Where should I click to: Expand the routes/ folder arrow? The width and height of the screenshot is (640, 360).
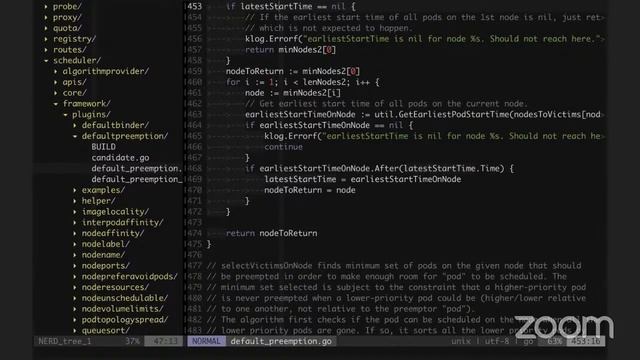pos(46,50)
